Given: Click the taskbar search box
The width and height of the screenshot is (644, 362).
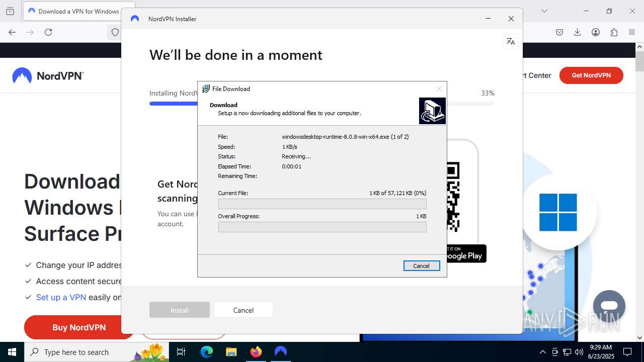Looking at the screenshot, I should coord(97,352).
